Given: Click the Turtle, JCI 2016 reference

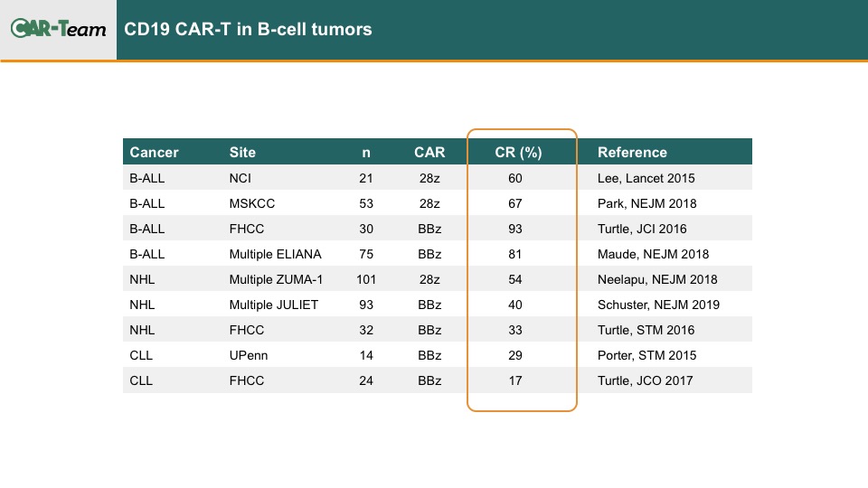Looking at the screenshot, I should click(642, 229).
